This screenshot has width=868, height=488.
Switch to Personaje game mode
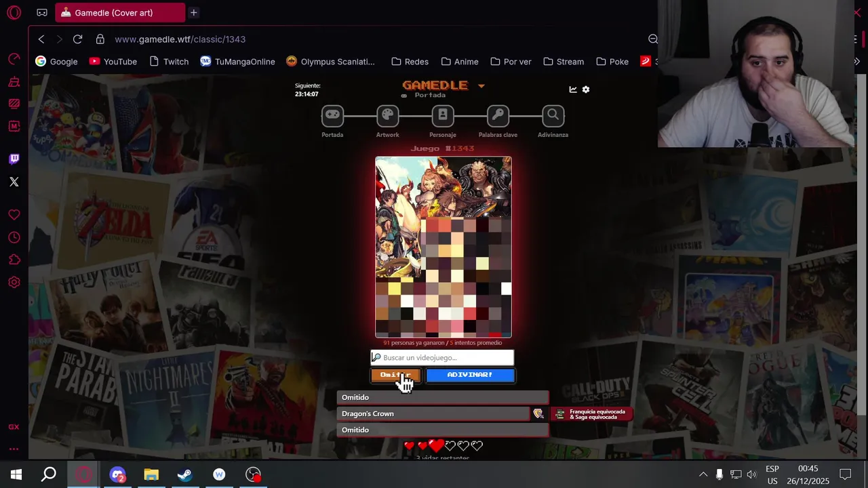click(x=443, y=116)
